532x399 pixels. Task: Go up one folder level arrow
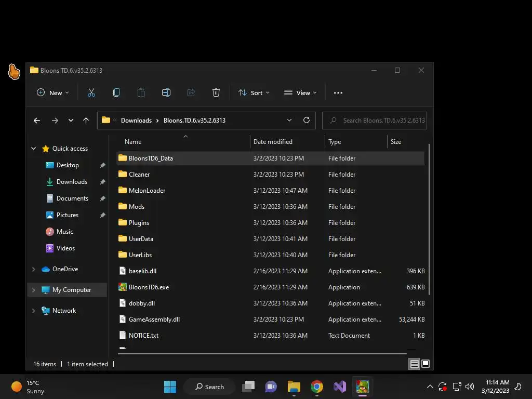click(x=86, y=121)
